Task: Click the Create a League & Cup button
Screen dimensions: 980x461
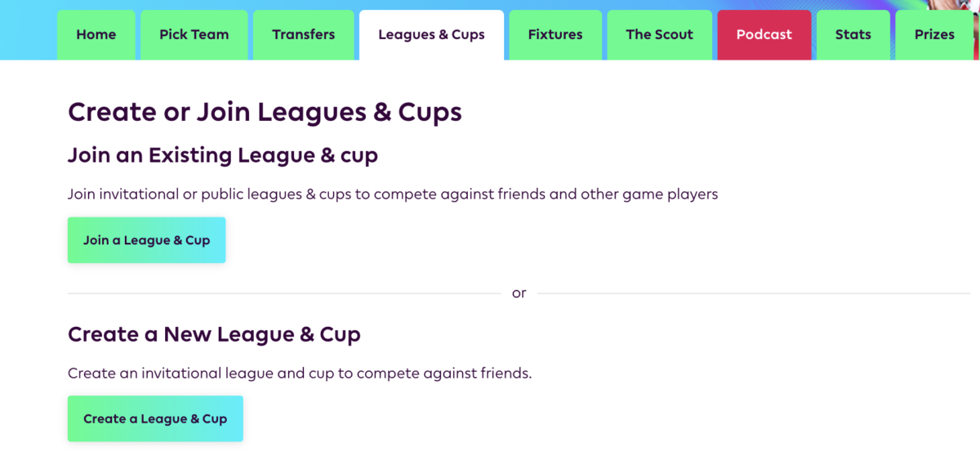Action: coord(155,418)
